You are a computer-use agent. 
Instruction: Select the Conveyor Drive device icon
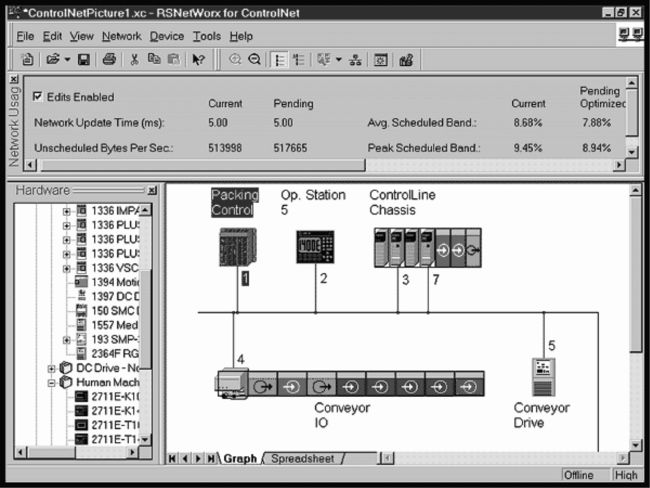point(543,377)
